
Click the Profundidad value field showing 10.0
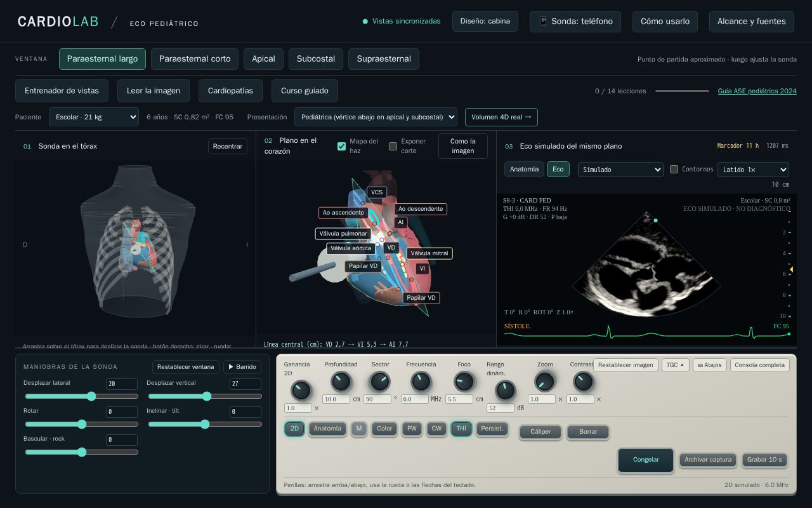pyautogui.click(x=336, y=399)
